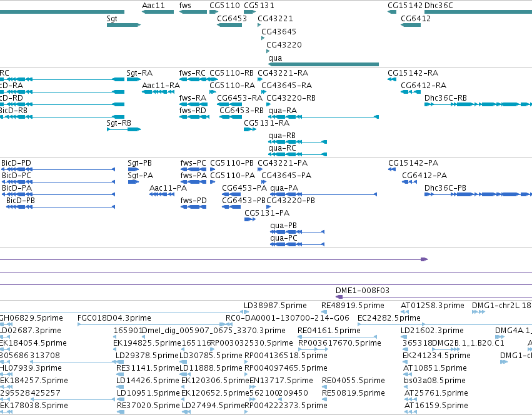Select the CG43221-PA protein label
Screen dimensions: 532x415
[x=283, y=163]
